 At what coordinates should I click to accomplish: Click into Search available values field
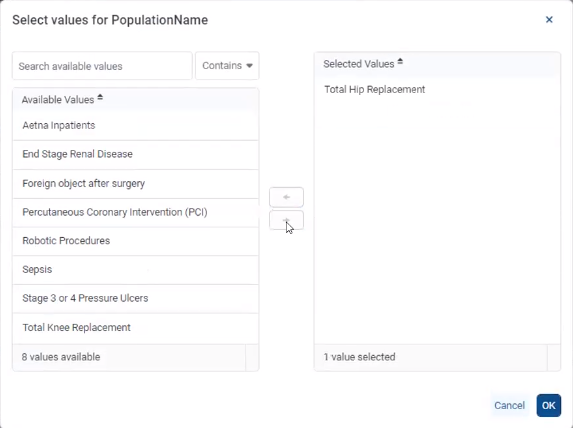click(102, 66)
